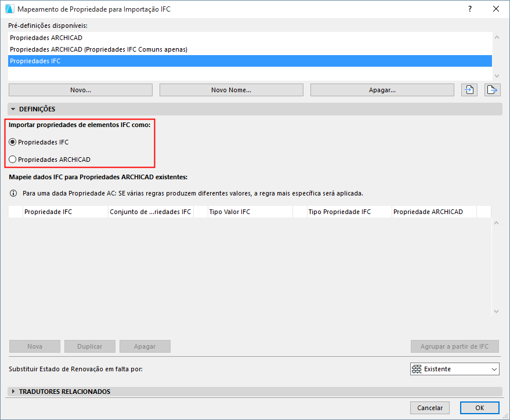Click the ARCHICAD logo in title bar

9,9
